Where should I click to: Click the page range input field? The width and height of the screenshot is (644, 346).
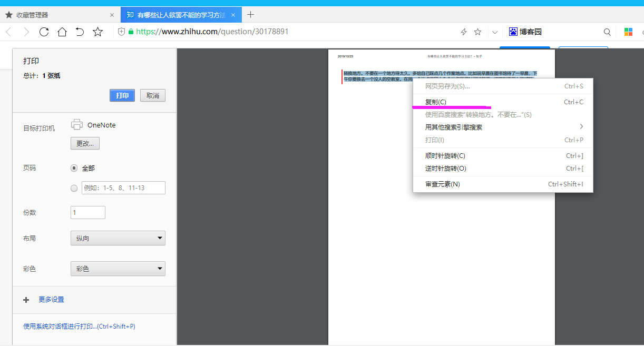[x=123, y=188]
